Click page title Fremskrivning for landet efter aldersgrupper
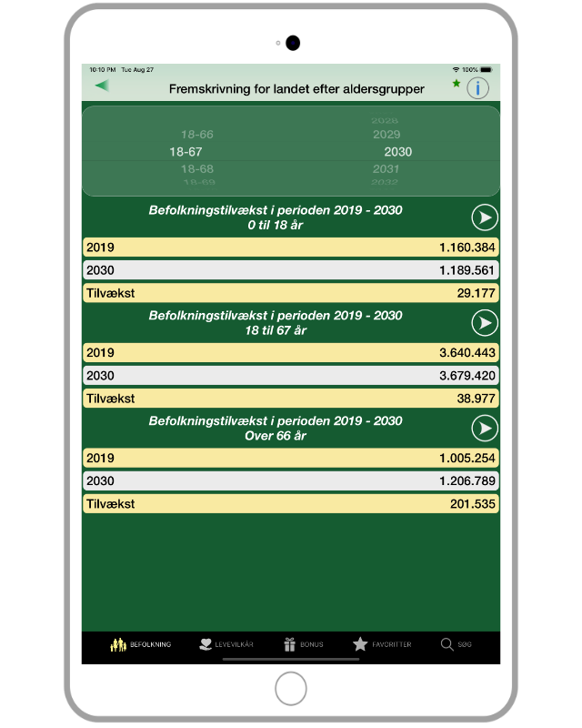Viewport: 582px width, 728px height. (x=296, y=89)
